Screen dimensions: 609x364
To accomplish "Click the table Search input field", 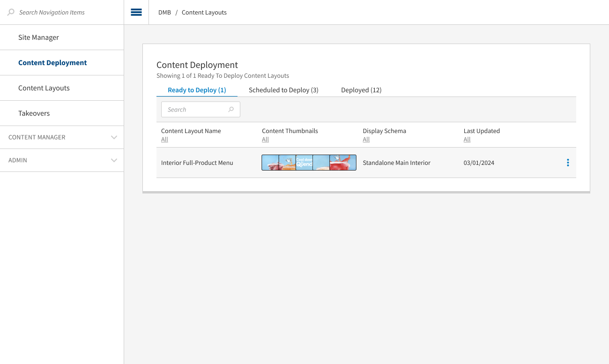I will (x=201, y=110).
